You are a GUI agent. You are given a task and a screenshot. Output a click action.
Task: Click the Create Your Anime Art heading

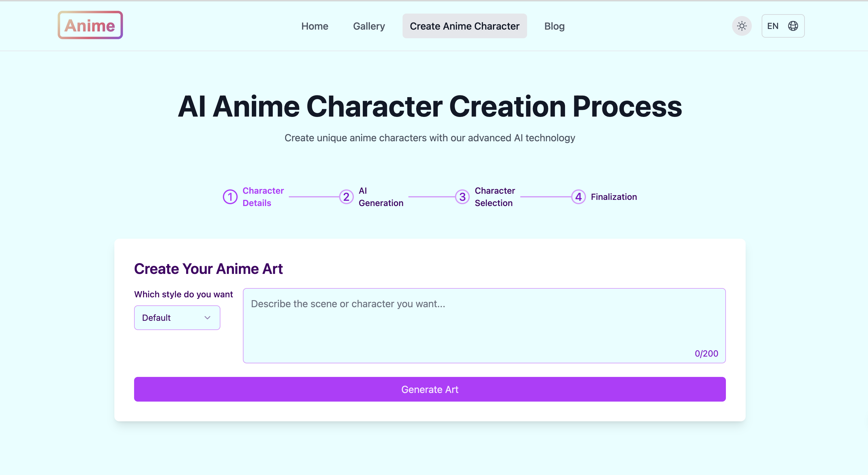click(x=208, y=268)
